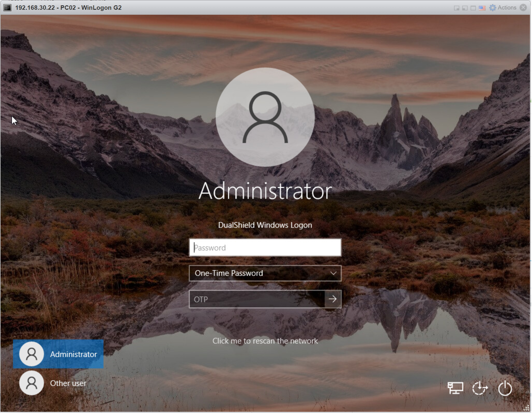Choose Other user from account list
Image resolution: width=532 pixels, height=413 pixels.
pos(53,383)
